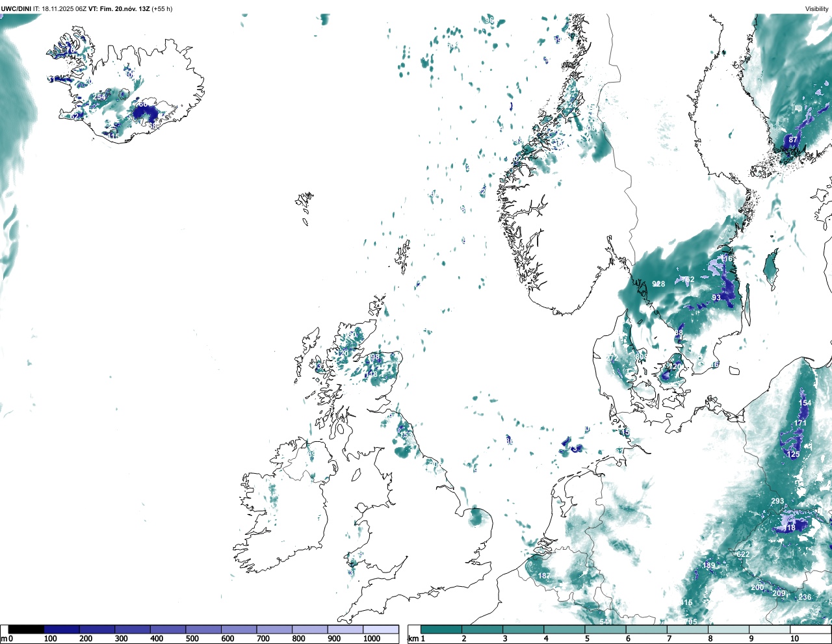Click the '236' value near bottom right
Viewport: 832px width, 644px height.
pos(805,597)
